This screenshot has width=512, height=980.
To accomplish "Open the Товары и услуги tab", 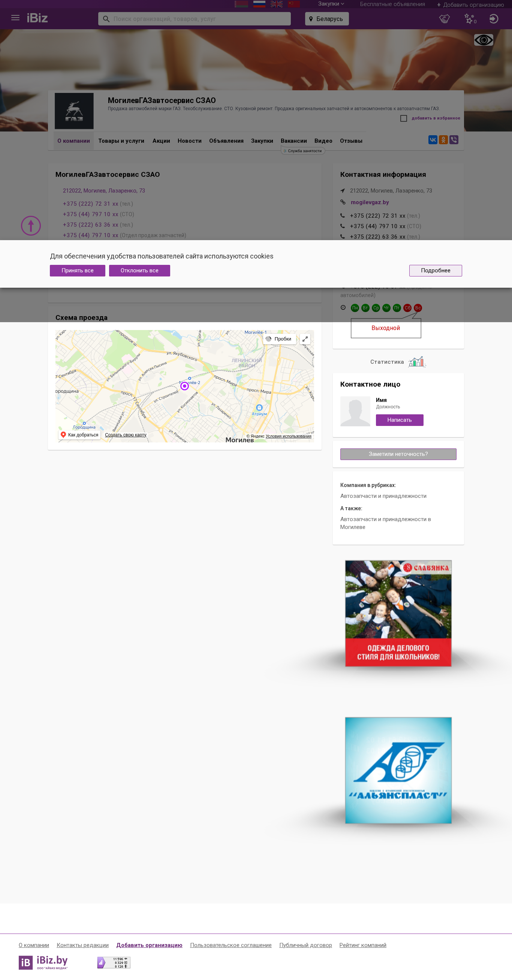I will (x=121, y=141).
